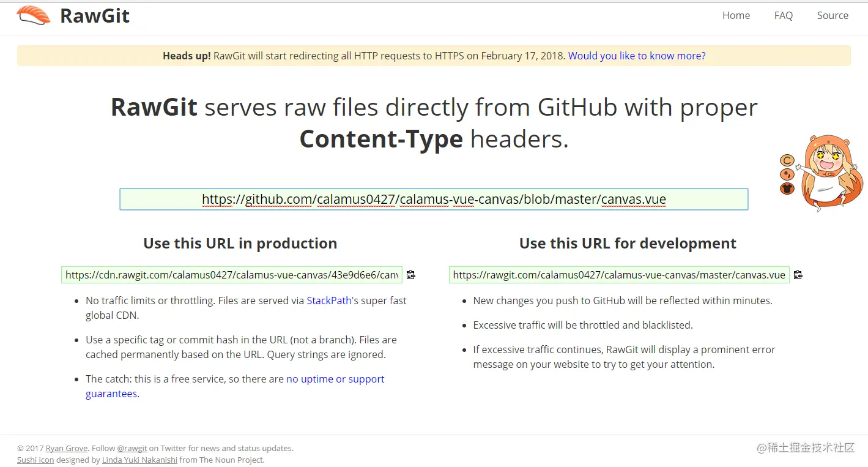Click 'No traffic limits or throttling' bullet text
The image size is (868, 467).
click(x=246, y=308)
